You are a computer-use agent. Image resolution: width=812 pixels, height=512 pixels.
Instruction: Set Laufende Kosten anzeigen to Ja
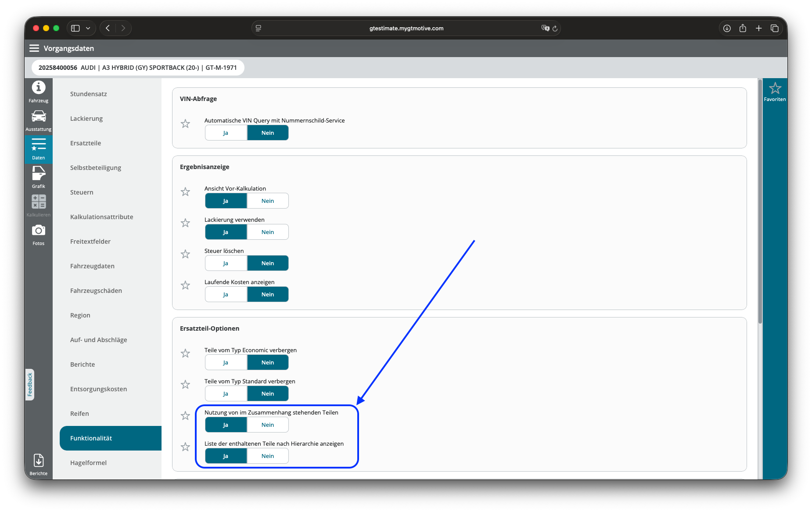coord(226,294)
